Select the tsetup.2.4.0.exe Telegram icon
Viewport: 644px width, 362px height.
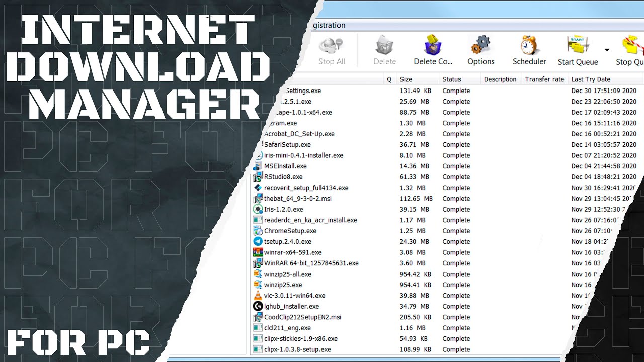(258, 241)
